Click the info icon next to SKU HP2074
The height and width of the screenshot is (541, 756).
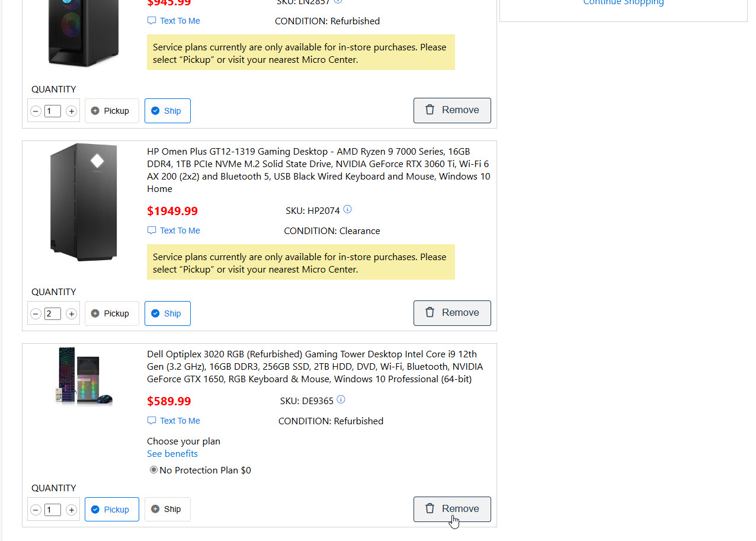[348, 210]
